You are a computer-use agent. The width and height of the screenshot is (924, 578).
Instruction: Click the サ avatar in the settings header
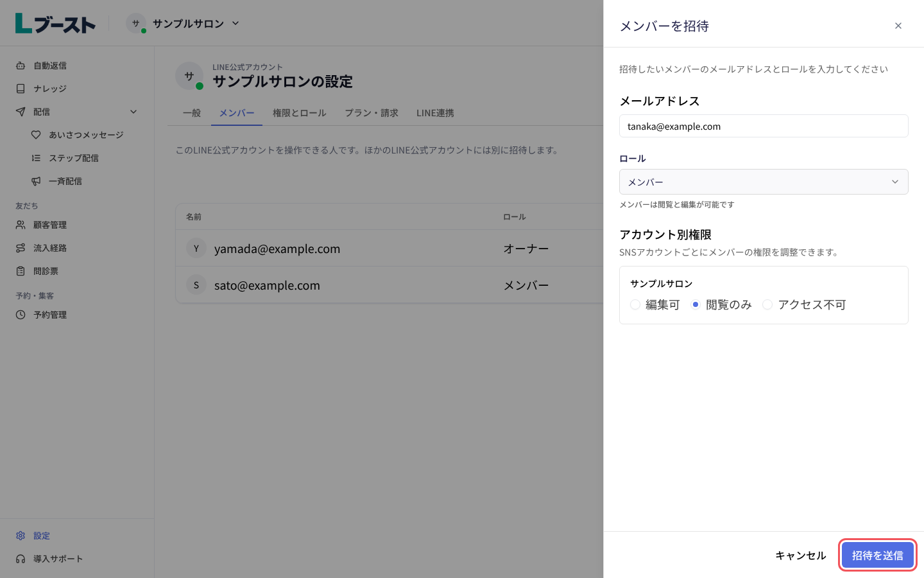[189, 76]
